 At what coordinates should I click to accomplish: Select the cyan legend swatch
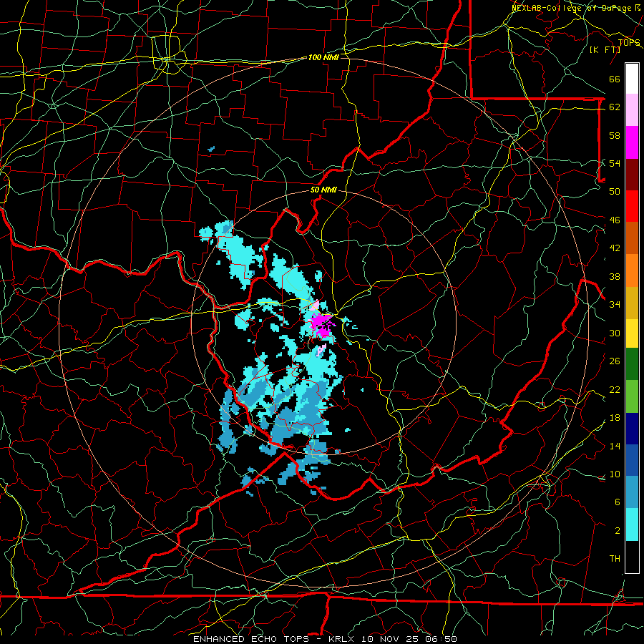[632, 525]
